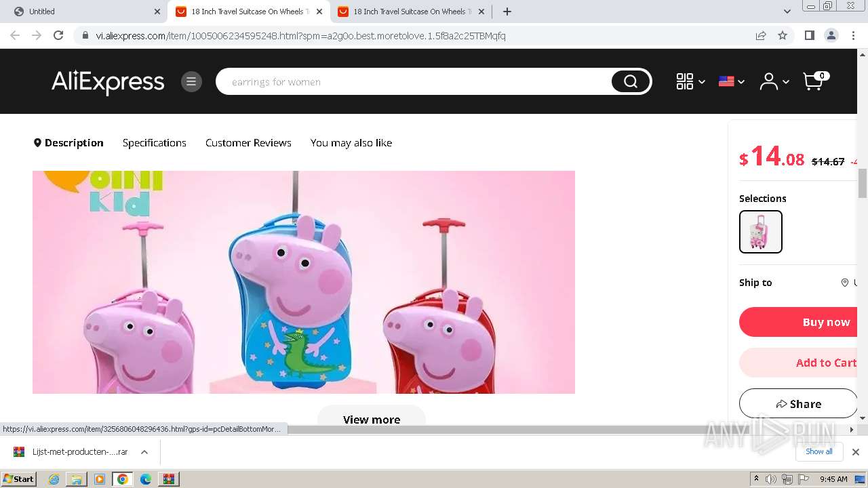
Task: Jump to the Specifications section
Action: point(155,142)
